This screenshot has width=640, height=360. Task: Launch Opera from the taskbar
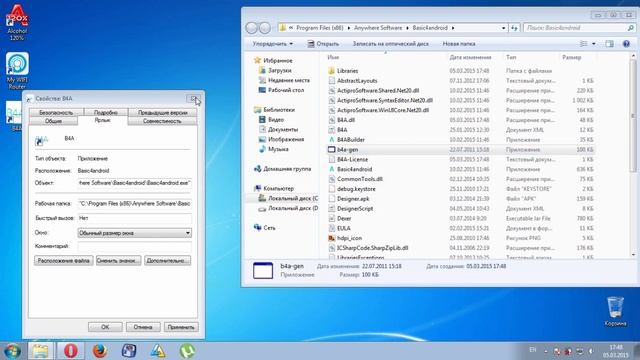(70, 351)
